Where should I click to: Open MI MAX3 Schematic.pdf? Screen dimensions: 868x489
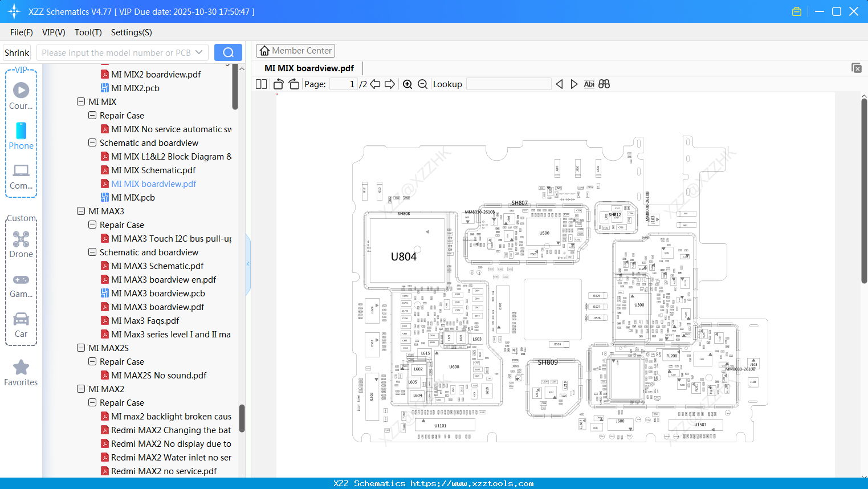tap(157, 266)
